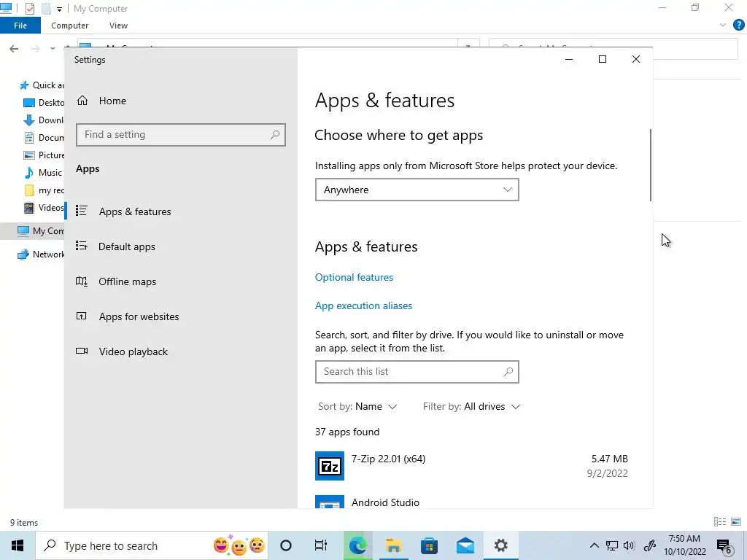Open Home in Settings sidebar
747x560 pixels.
[x=112, y=101]
